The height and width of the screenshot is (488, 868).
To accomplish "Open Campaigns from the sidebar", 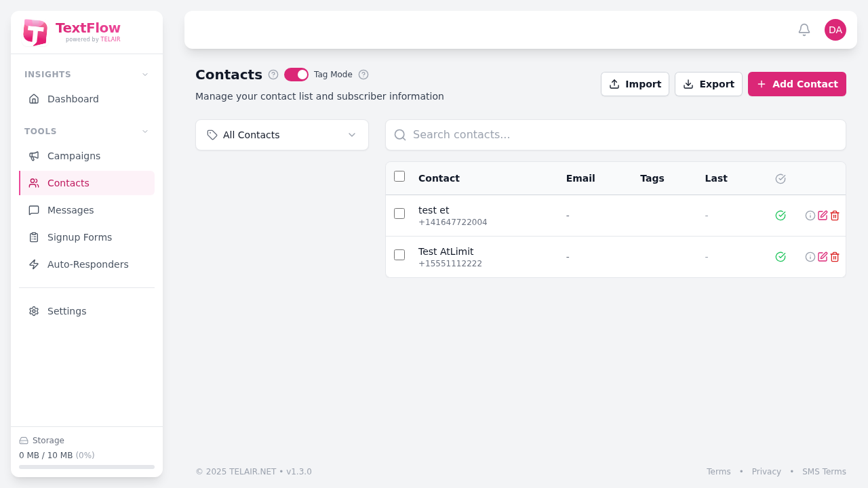I will [73, 156].
